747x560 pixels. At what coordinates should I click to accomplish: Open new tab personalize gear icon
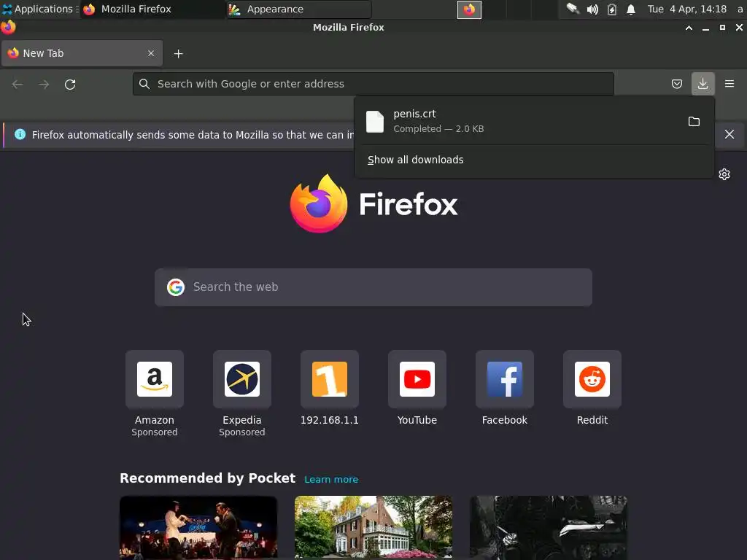pyautogui.click(x=724, y=174)
